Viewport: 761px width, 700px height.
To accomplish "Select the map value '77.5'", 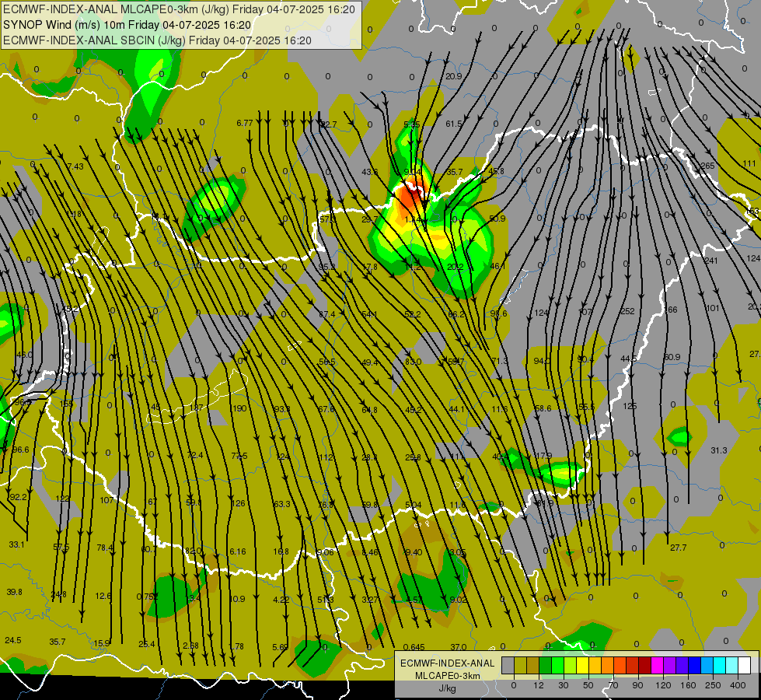I will (x=239, y=456).
